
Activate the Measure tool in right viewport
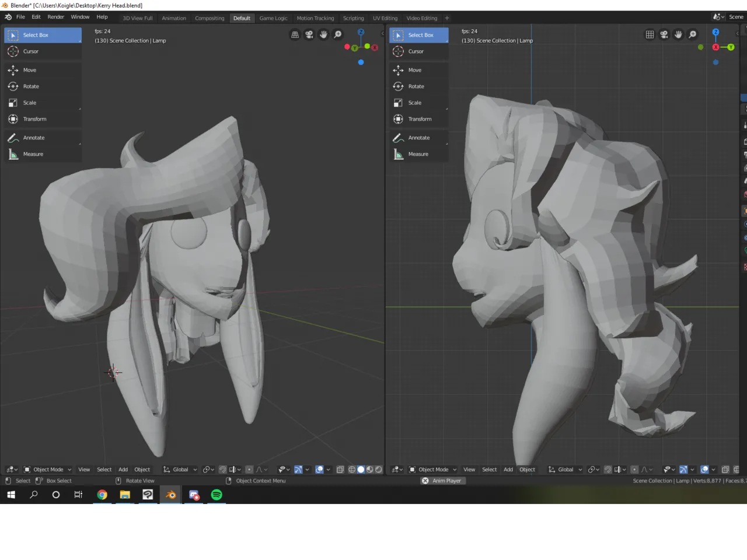[x=418, y=154]
